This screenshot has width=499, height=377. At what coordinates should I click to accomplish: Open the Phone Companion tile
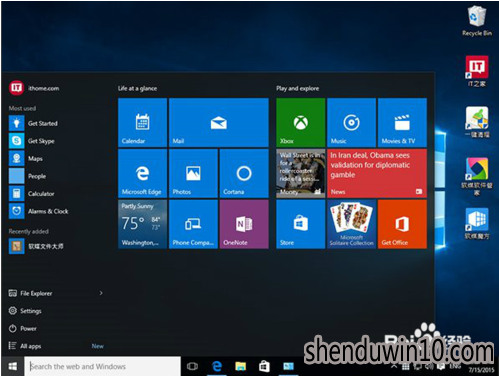click(x=193, y=224)
